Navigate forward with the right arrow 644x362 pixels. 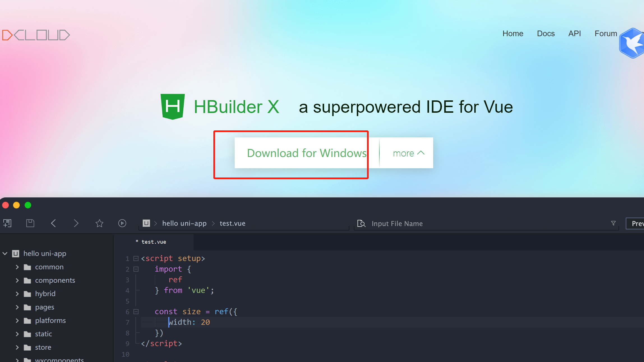76,223
